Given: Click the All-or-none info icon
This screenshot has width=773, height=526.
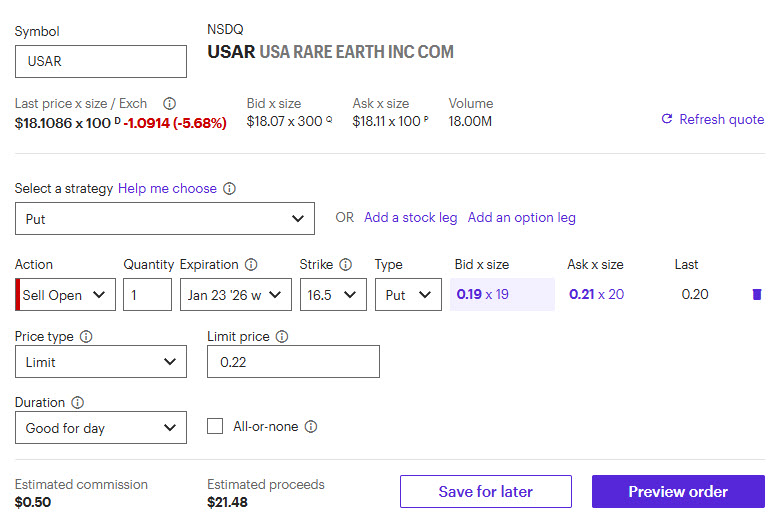Looking at the screenshot, I should point(311,427).
